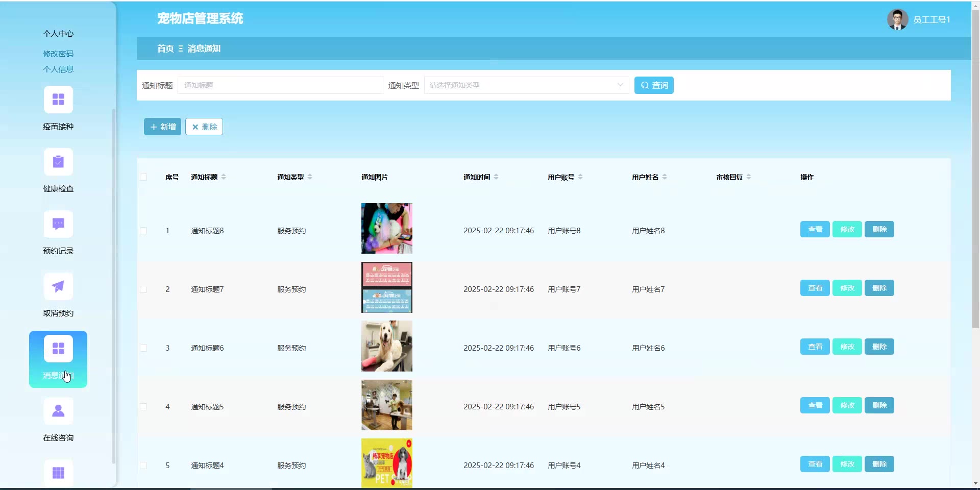This screenshot has width=980, height=490.
Task: Tick the checkbox for row 通知标题8
Action: 143,231
